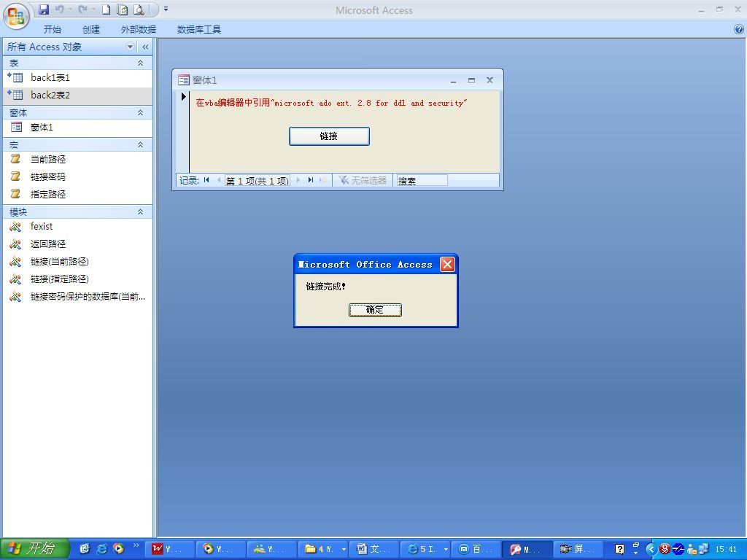747x560 pixels.
Task: Open the Access Help question mark icon
Action: (x=739, y=29)
